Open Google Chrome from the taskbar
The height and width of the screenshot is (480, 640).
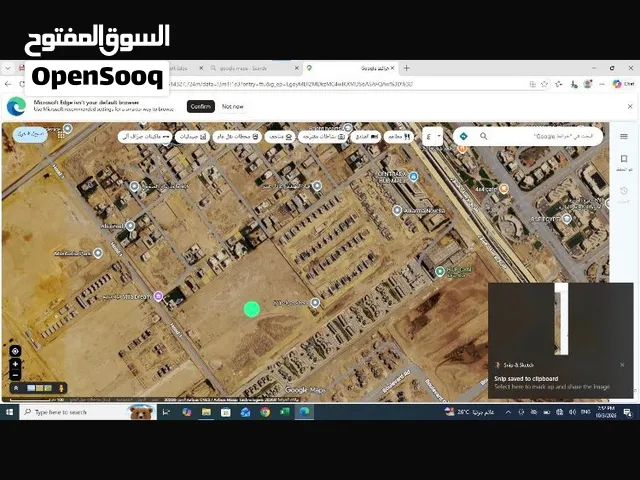(265, 412)
